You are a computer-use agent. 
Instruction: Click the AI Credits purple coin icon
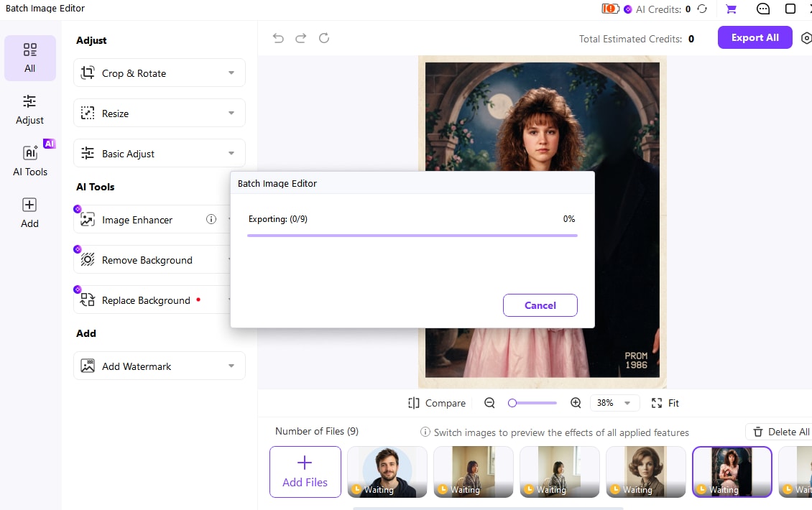click(x=627, y=9)
